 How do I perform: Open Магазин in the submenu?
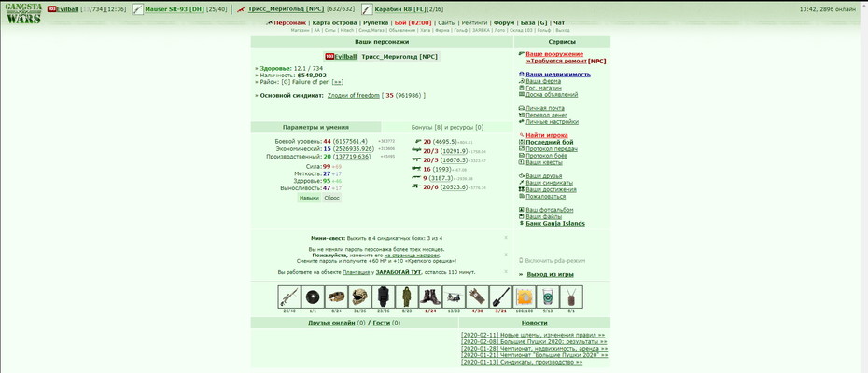tap(300, 31)
